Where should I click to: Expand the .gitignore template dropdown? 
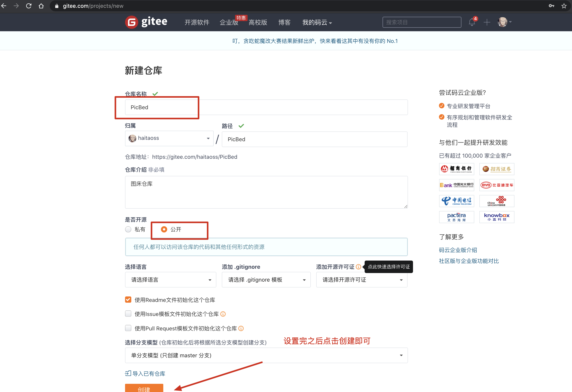pos(266,280)
